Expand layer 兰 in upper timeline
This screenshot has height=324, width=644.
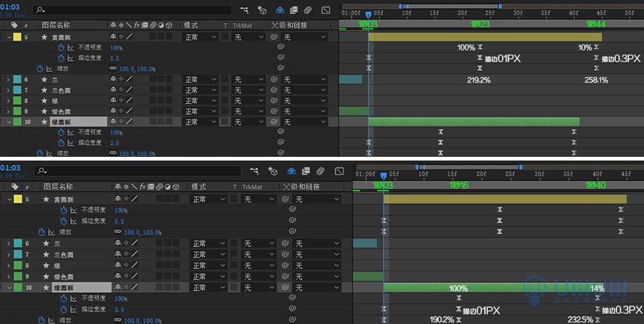click(x=8, y=79)
